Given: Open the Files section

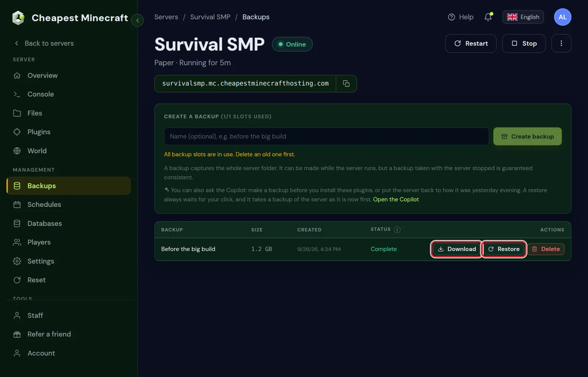Looking at the screenshot, I should coord(69,113).
